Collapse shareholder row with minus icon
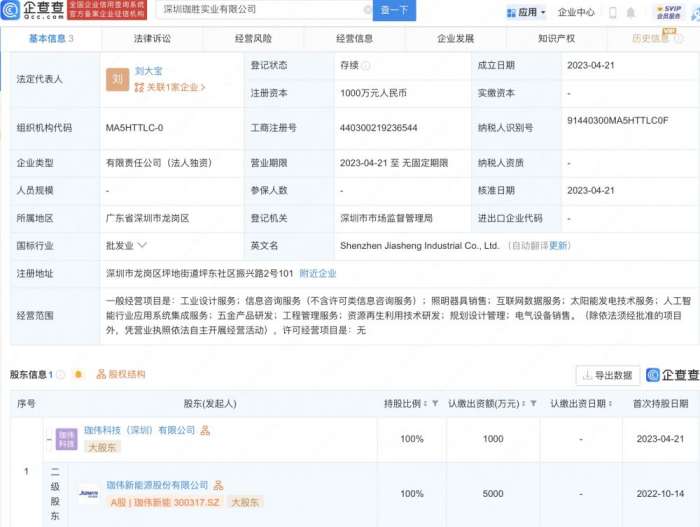This screenshot has width=700, height=527. pos(49,439)
